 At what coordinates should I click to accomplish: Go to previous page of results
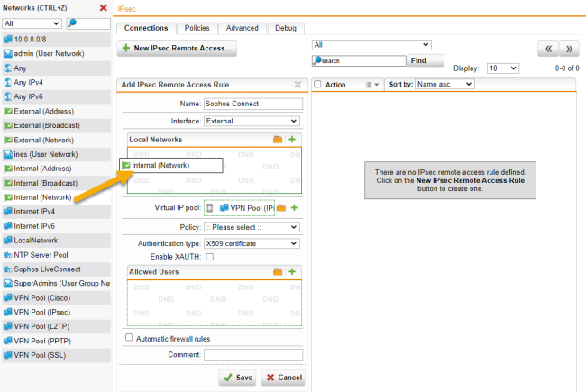[x=547, y=50]
